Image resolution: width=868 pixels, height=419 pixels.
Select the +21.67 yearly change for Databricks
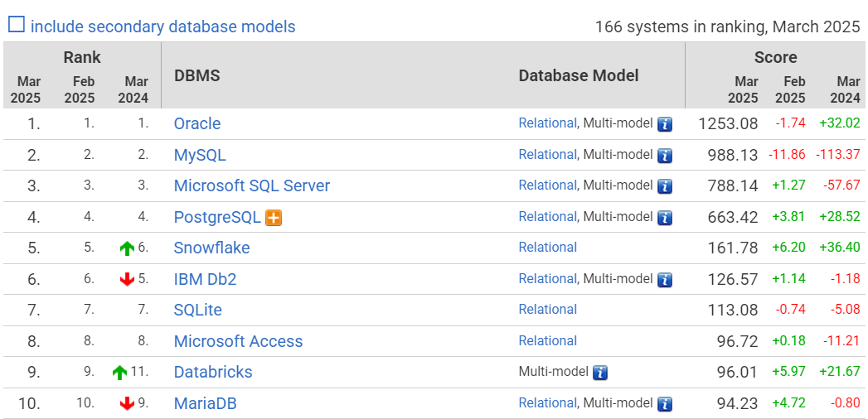[841, 373]
